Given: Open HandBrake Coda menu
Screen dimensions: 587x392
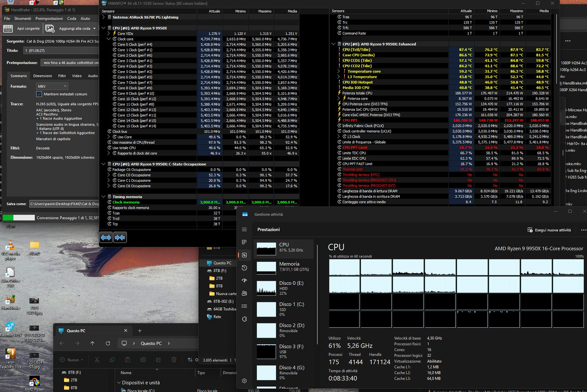Looking at the screenshot, I should [x=72, y=18].
